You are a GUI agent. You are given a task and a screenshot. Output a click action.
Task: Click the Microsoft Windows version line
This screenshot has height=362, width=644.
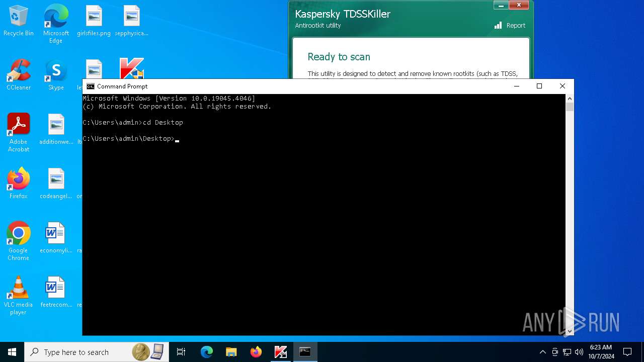(x=169, y=99)
